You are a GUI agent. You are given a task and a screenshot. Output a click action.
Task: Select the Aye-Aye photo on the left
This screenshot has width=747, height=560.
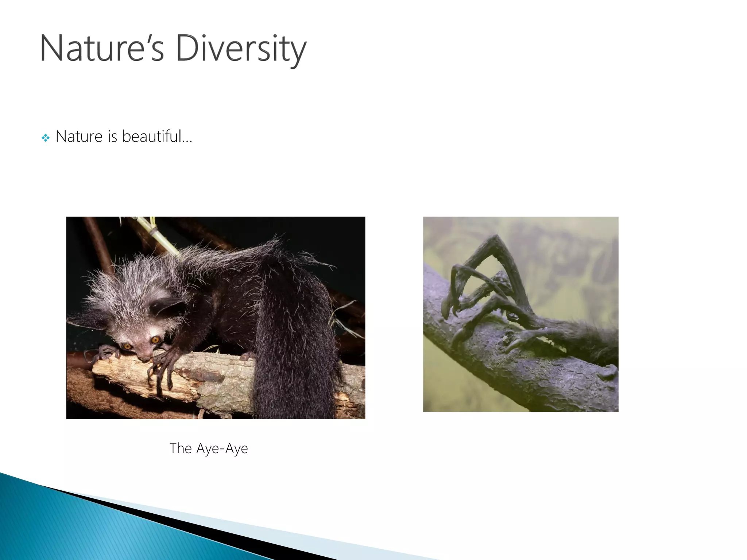point(215,317)
